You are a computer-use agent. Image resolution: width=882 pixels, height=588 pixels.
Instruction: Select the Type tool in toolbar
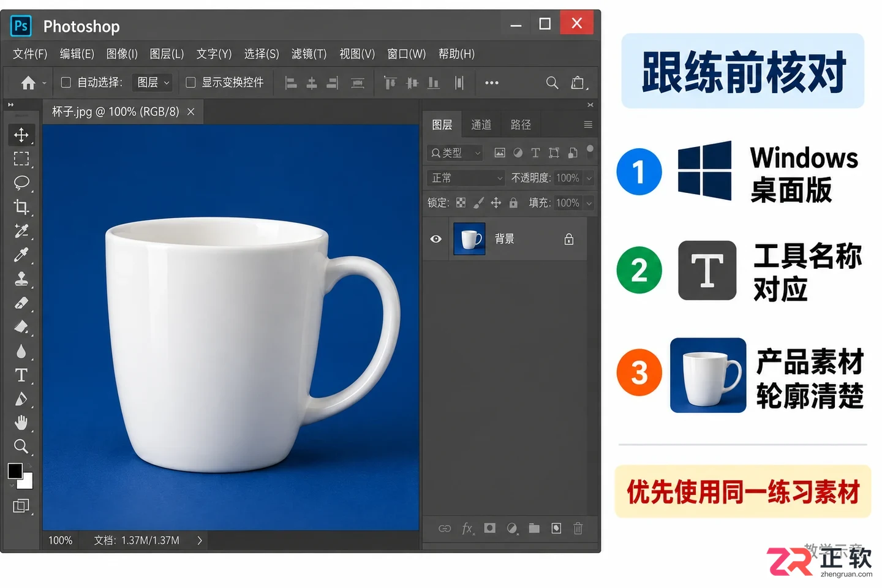(x=21, y=375)
